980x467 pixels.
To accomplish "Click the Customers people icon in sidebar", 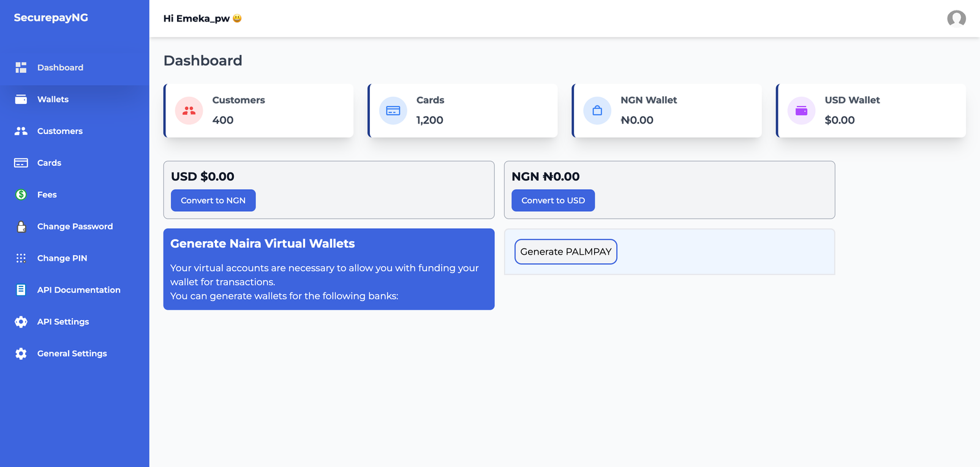I will point(21,131).
